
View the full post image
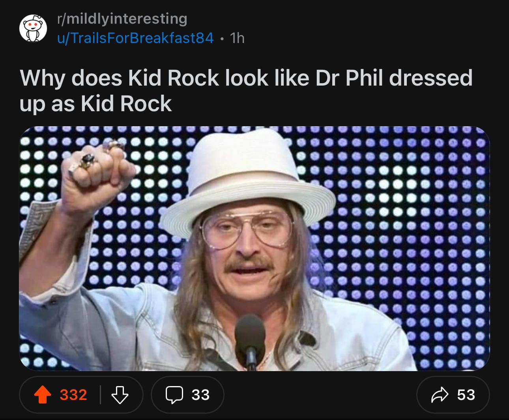click(254, 248)
